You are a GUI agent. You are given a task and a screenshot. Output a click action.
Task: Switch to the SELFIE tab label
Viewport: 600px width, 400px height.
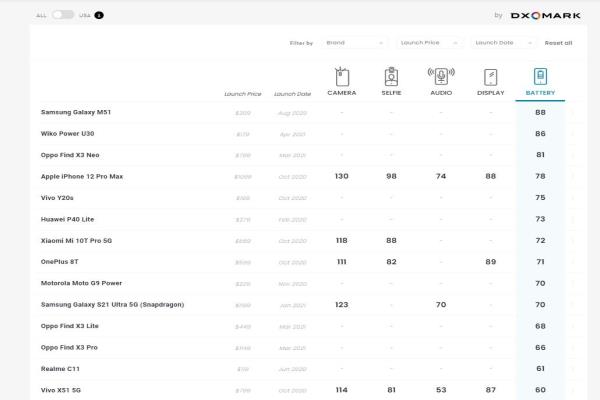(391, 93)
